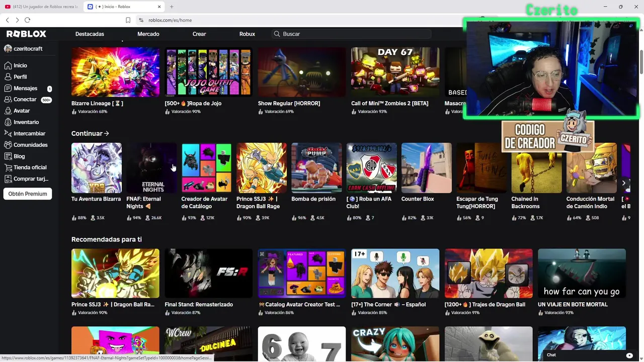The width and height of the screenshot is (644, 362).
Task: Click the Roblox logo
Action: (26, 34)
